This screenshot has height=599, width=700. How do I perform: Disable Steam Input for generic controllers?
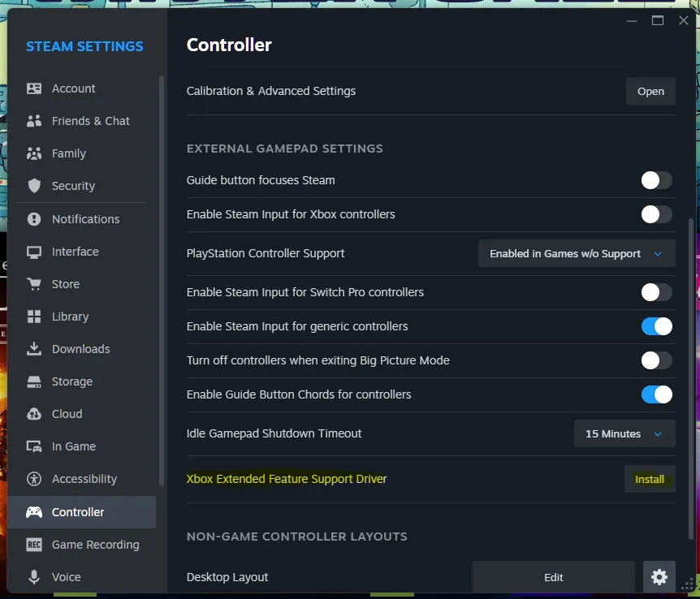tap(655, 326)
